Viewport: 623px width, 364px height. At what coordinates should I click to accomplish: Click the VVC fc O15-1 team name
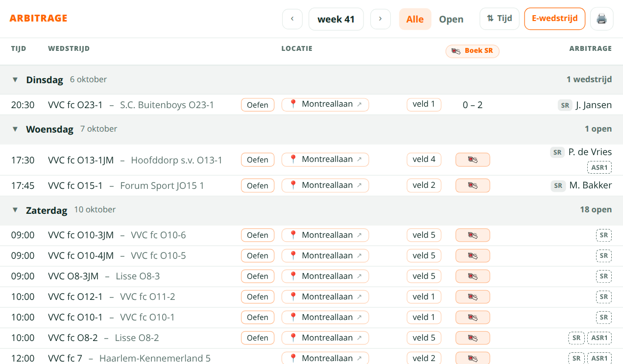[x=75, y=186]
